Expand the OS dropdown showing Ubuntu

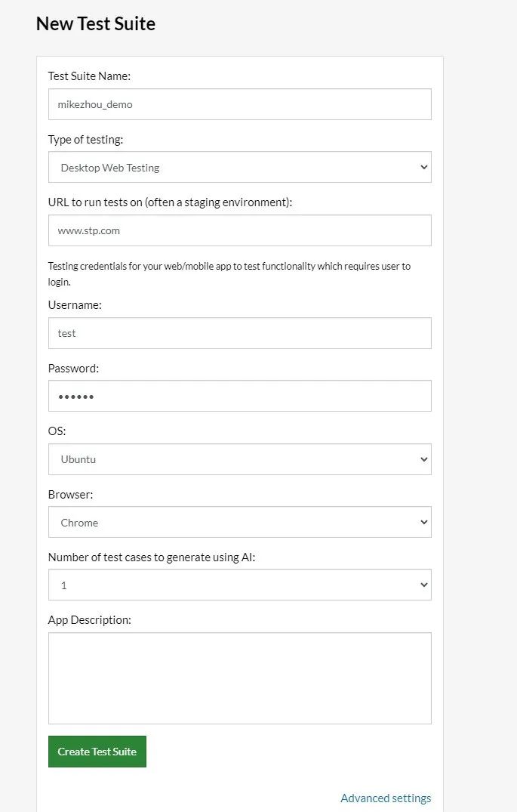[239, 459]
